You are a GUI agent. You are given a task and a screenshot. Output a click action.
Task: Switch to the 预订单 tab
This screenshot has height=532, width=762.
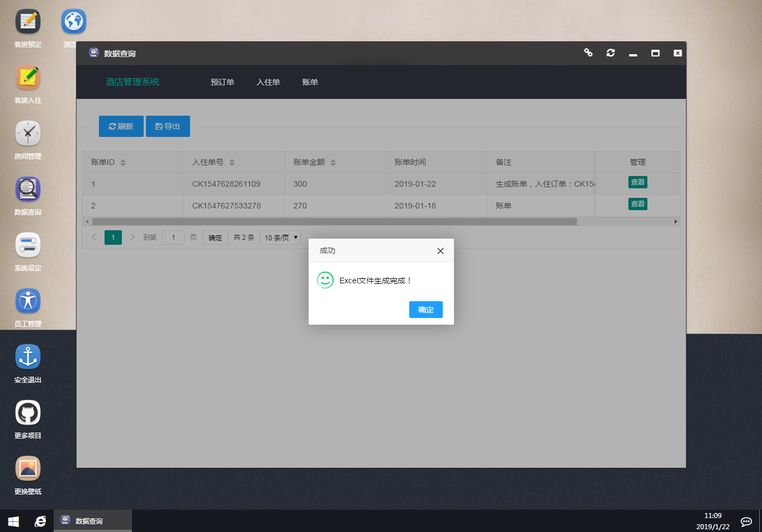point(223,82)
